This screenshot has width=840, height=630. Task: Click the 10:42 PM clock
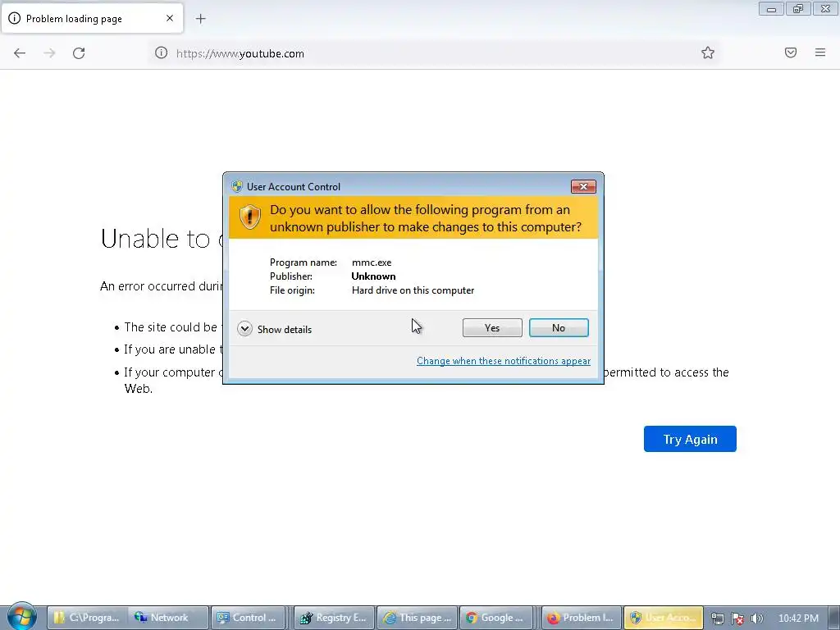pyautogui.click(x=798, y=619)
